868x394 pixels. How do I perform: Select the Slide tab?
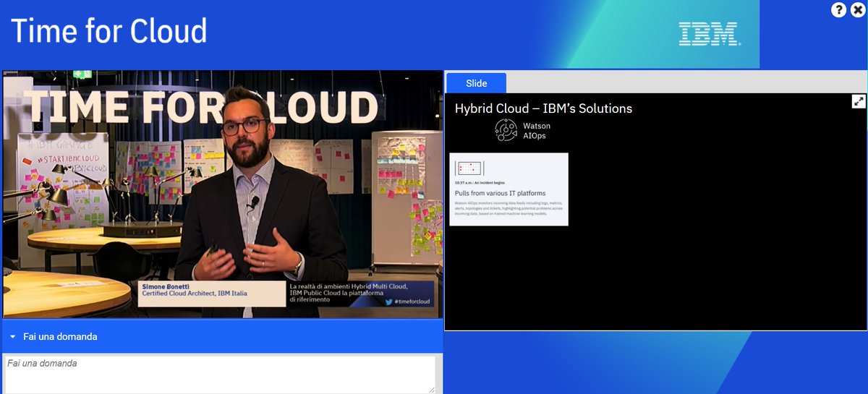(476, 83)
